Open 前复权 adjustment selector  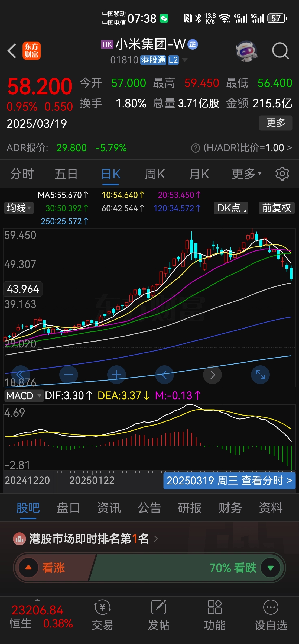click(277, 208)
